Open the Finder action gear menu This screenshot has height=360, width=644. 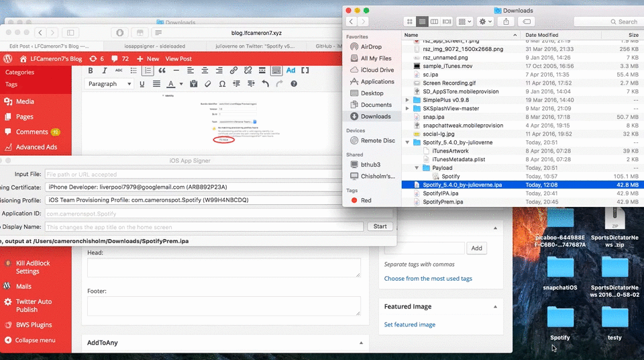point(485,21)
